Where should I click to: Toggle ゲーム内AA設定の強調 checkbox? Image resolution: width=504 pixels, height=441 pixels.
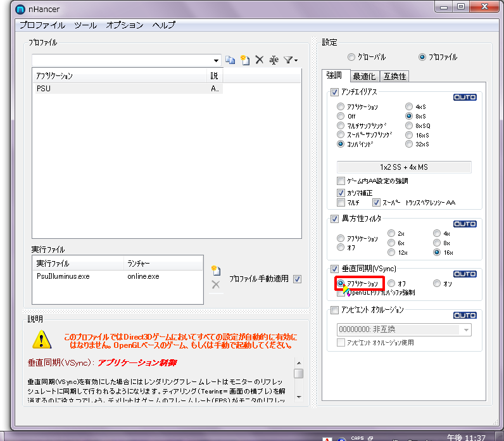(x=341, y=181)
